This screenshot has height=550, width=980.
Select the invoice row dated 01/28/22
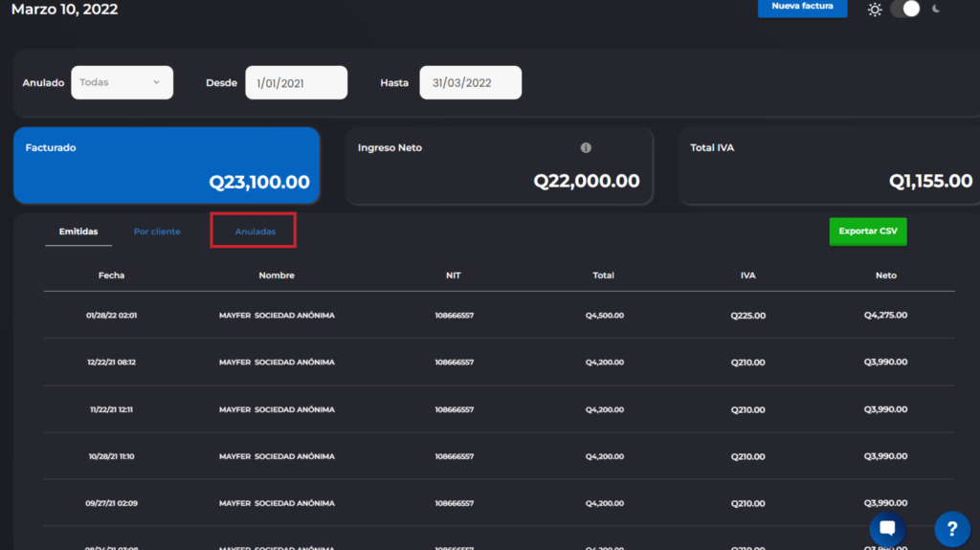pos(498,315)
